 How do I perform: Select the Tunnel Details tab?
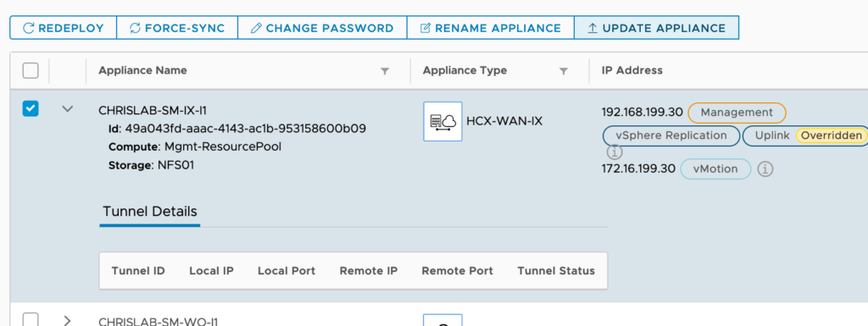pyautogui.click(x=149, y=212)
